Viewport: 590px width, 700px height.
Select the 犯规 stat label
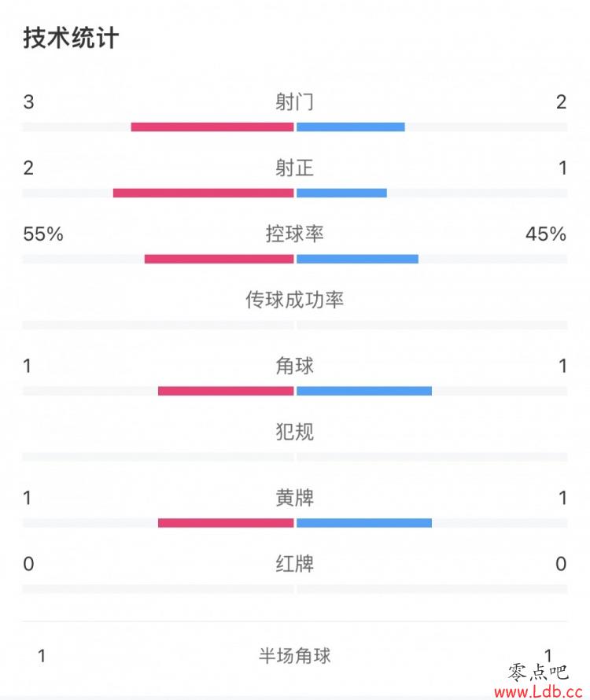click(294, 432)
